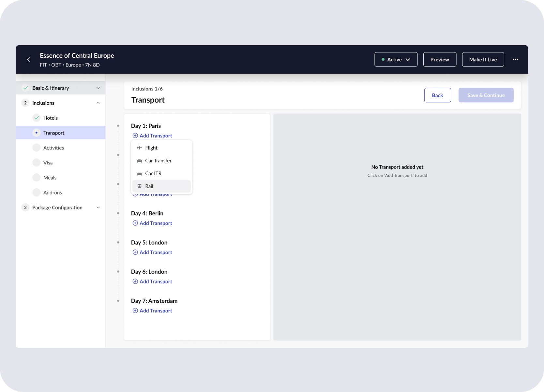The image size is (544, 392).
Task: Click the Rail train icon
Action: [140, 186]
